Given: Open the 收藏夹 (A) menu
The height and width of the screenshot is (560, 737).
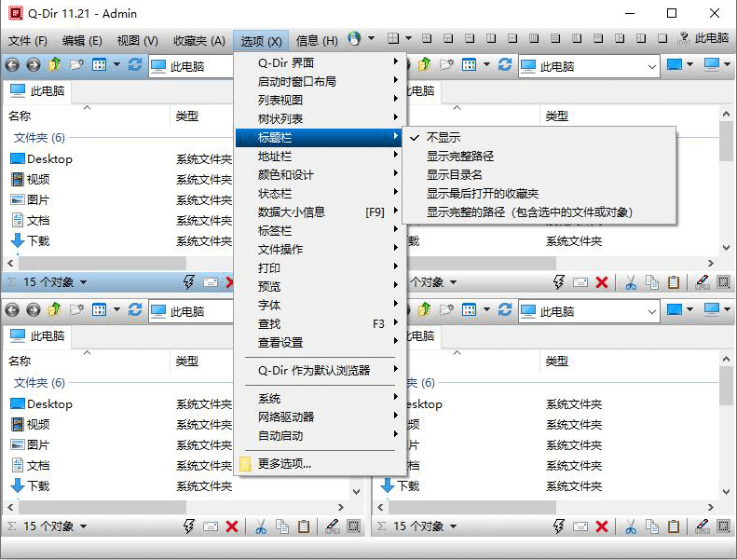Looking at the screenshot, I should click(x=199, y=41).
